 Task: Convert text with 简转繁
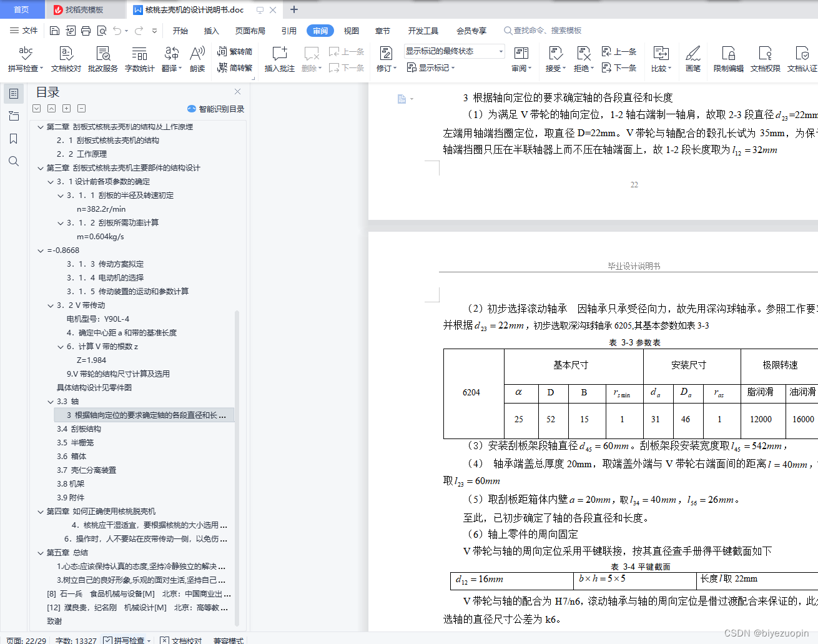[x=235, y=67]
